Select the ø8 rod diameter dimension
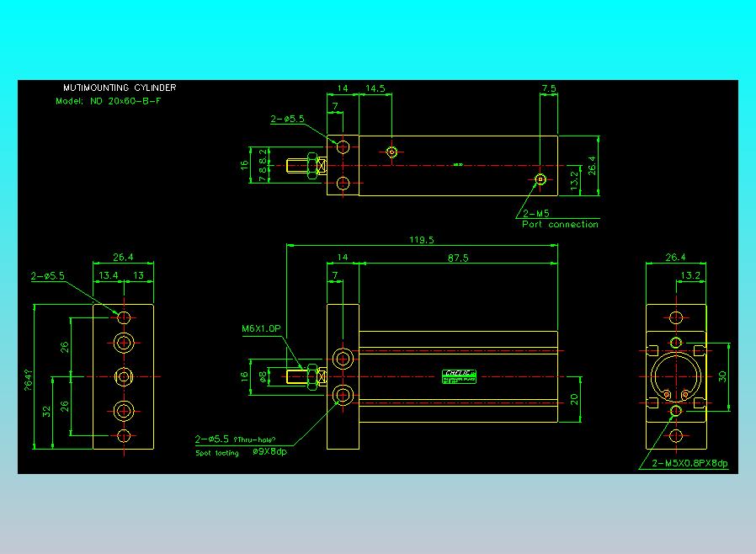The image size is (756, 554). click(263, 376)
